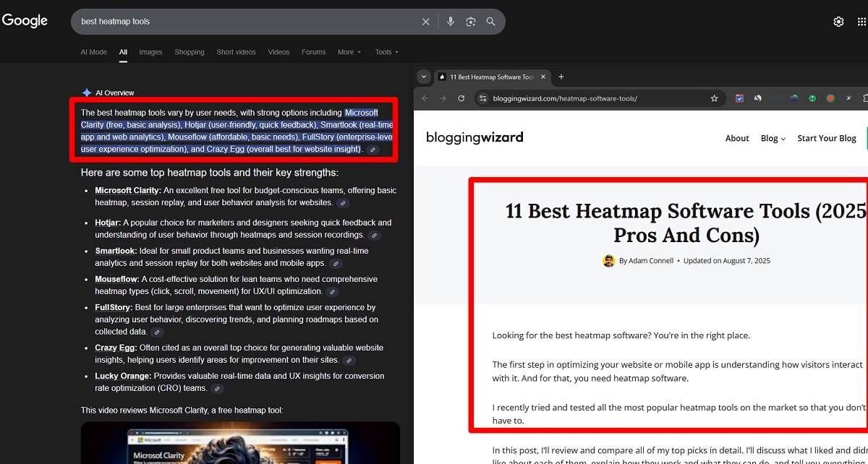Open Google quick settings gear

[838, 22]
